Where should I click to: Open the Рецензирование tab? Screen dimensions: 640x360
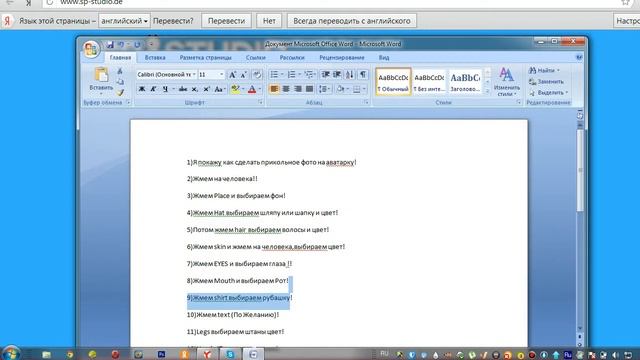coord(342,58)
